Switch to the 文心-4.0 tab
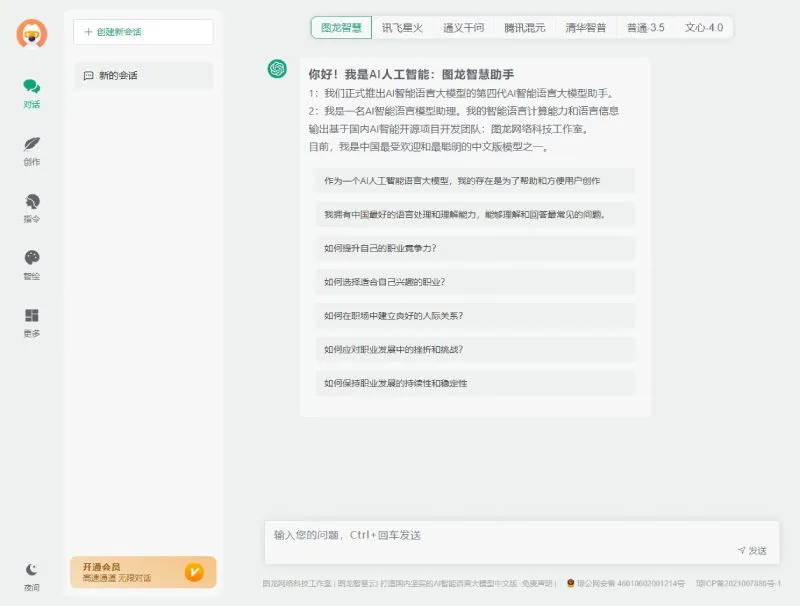The image size is (800, 606). pos(704,28)
